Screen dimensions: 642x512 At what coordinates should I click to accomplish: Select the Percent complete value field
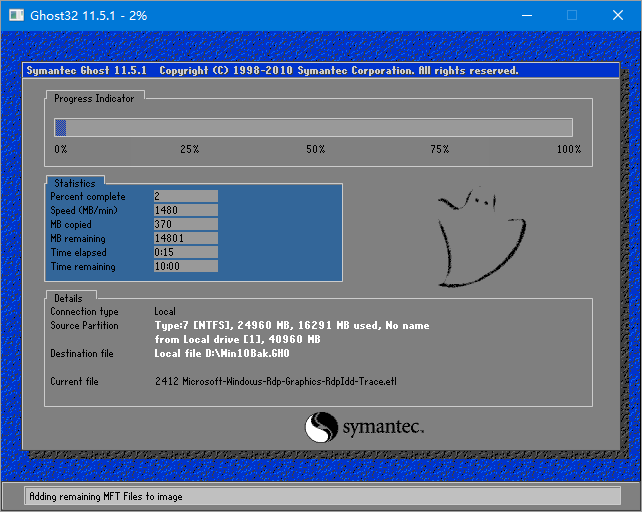[185, 197]
